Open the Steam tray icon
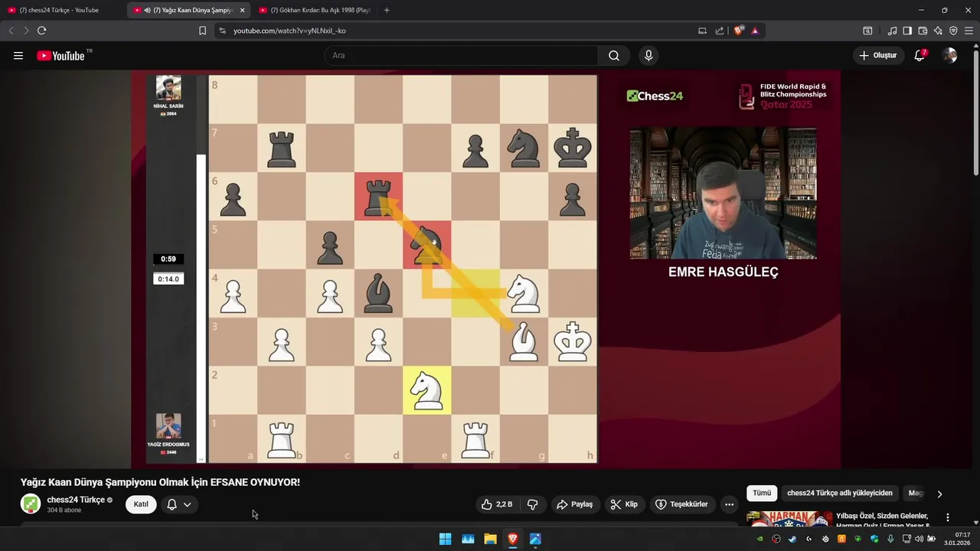980x551 pixels. tap(792, 539)
